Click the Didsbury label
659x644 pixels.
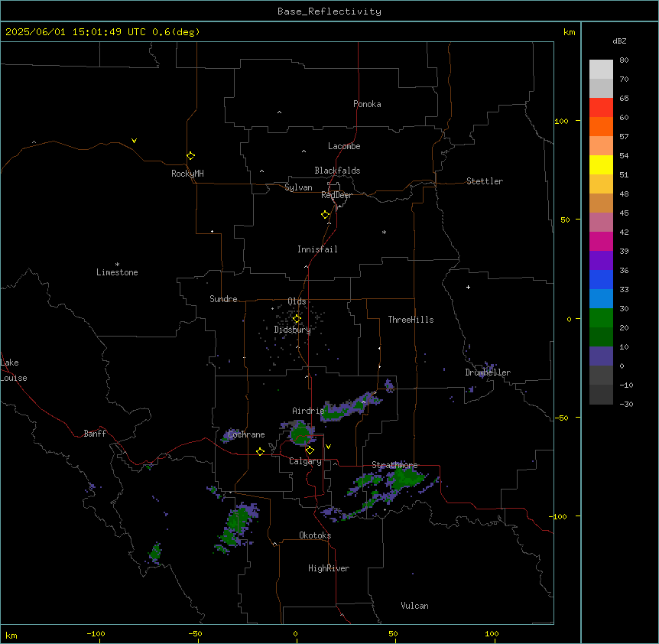(x=292, y=330)
